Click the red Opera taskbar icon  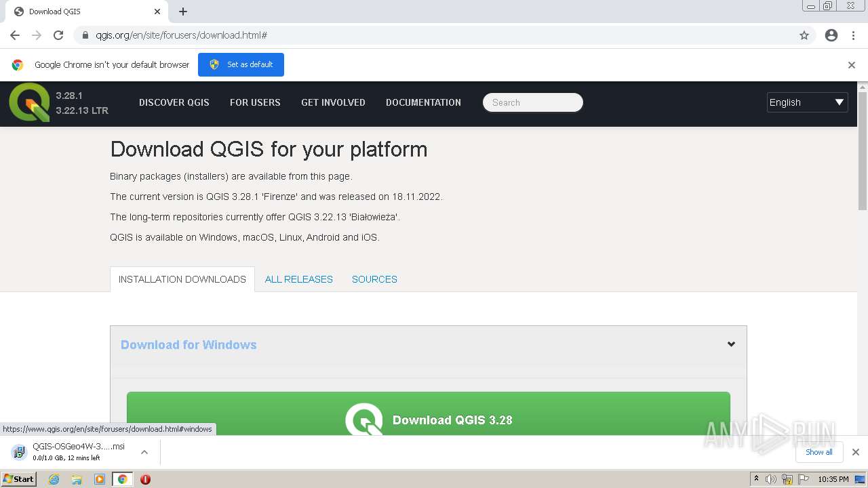(145, 479)
